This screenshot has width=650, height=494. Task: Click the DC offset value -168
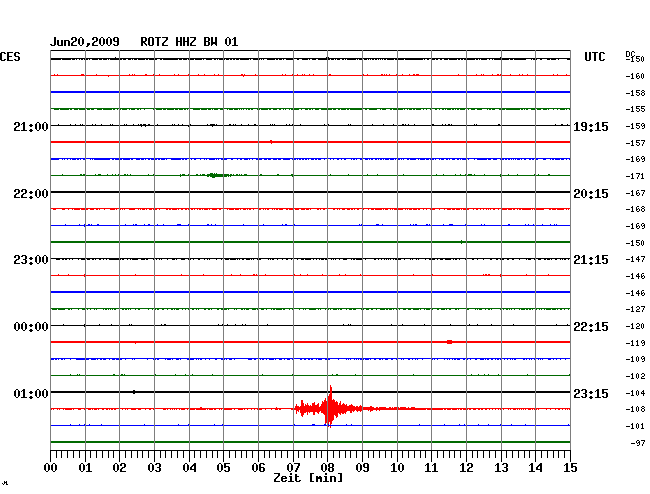635,209
